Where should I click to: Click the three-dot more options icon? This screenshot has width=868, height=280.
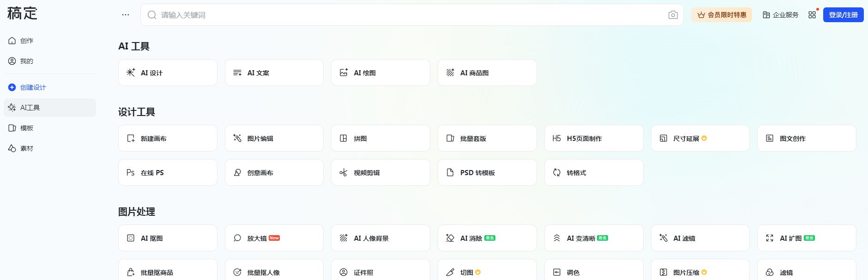[x=126, y=15]
